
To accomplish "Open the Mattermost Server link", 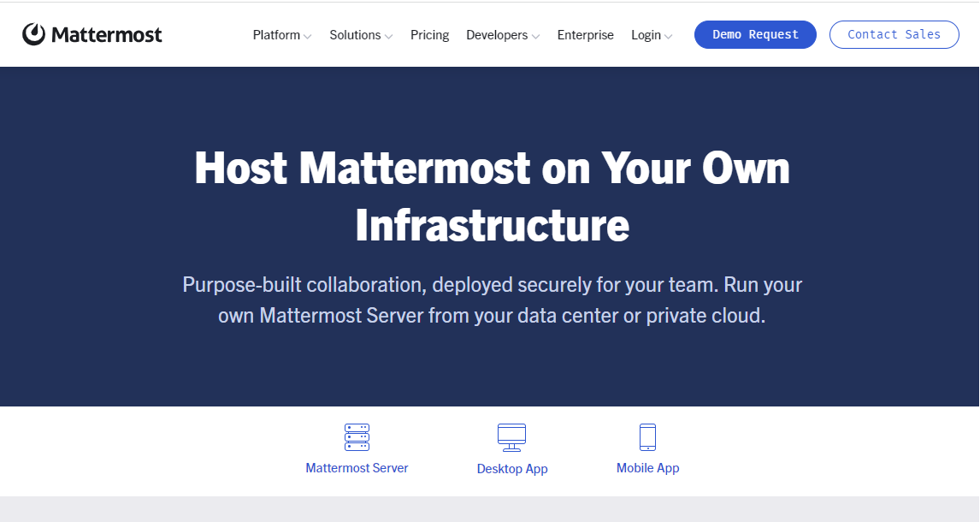I will pyautogui.click(x=357, y=467).
